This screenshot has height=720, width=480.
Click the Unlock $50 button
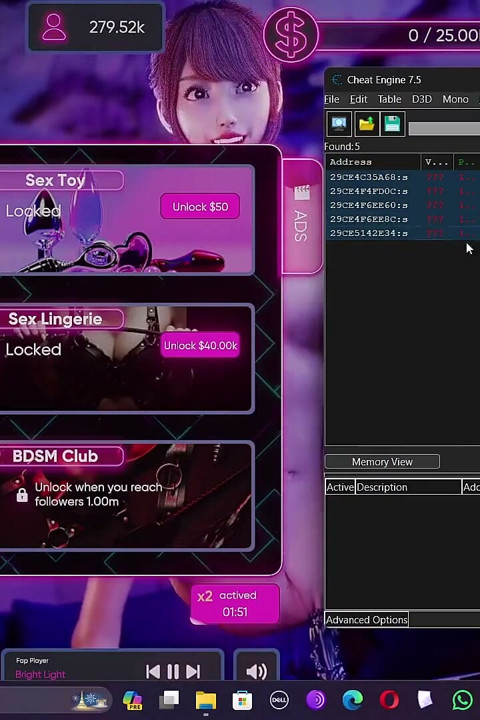[x=200, y=207]
